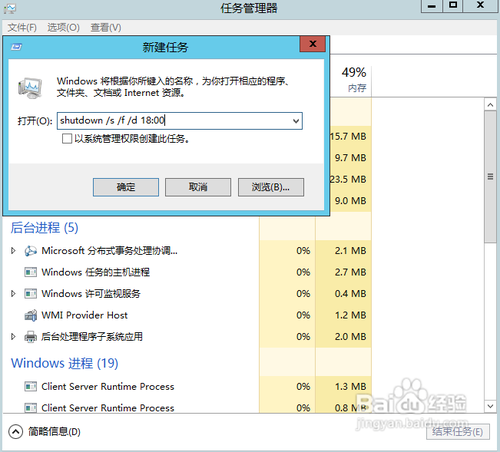This screenshot has height=452, width=500.
Task: Click the 2.0 MB memory value
Action: 351,337
